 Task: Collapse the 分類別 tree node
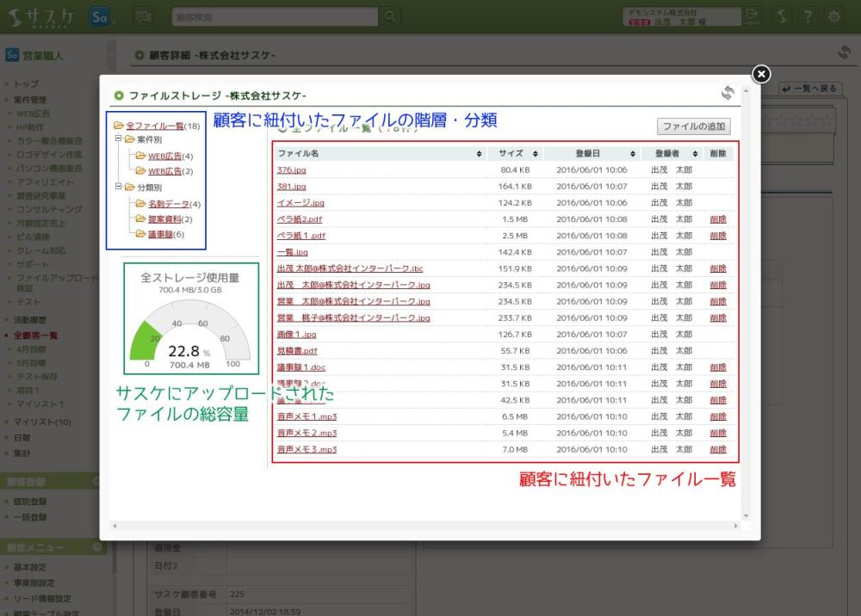pyautogui.click(x=117, y=187)
